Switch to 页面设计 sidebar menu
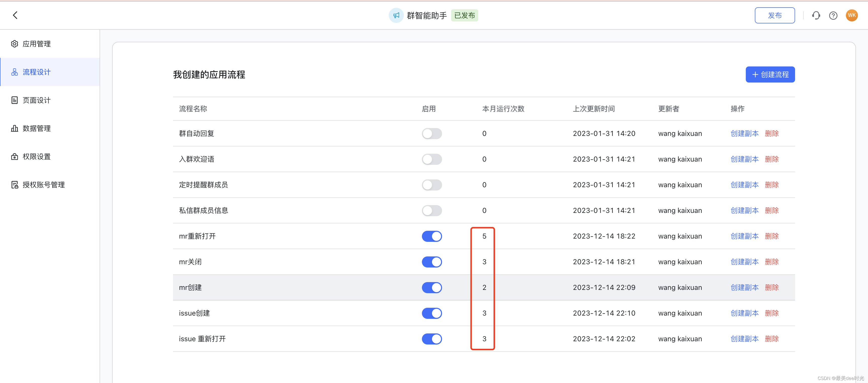The width and height of the screenshot is (868, 383). pos(36,100)
